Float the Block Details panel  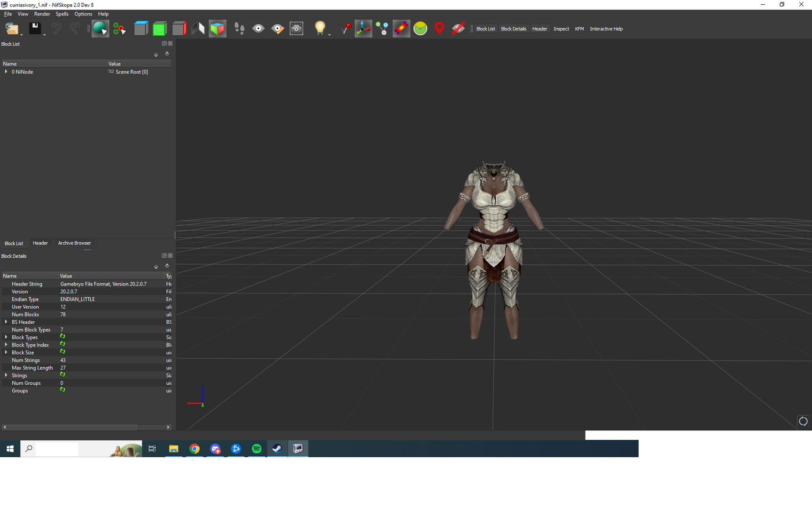point(164,255)
